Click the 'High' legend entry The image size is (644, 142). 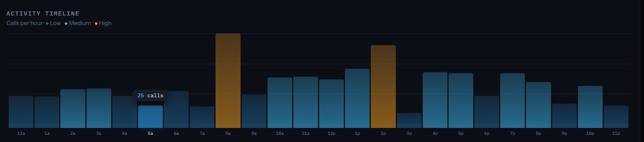(x=103, y=23)
